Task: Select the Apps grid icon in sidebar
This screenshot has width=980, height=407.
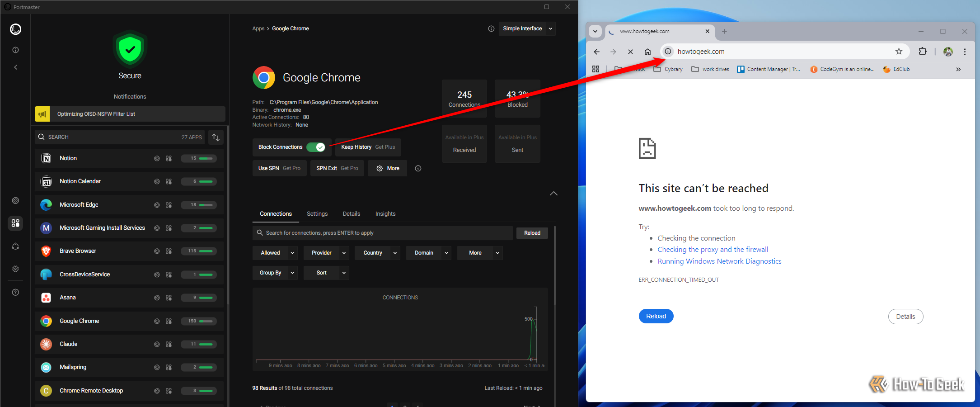Action: click(x=15, y=223)
